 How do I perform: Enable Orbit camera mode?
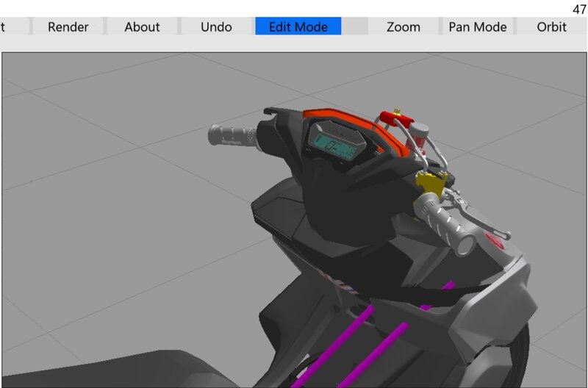[551, 26]
